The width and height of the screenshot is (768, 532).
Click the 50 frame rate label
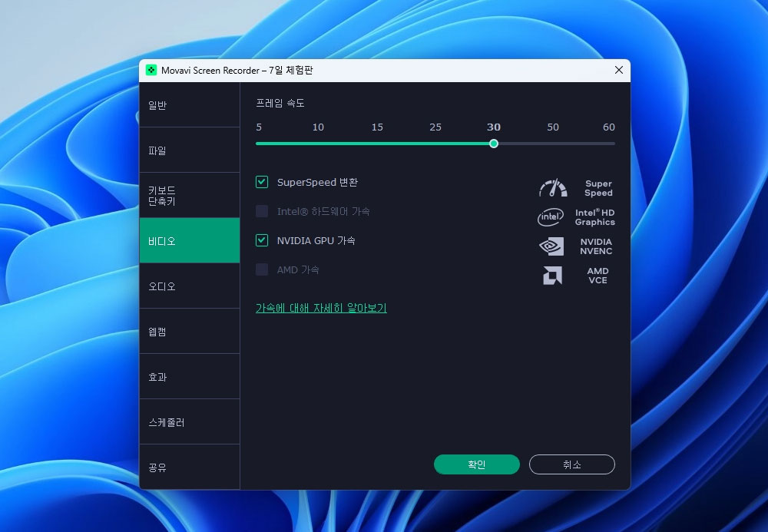pyautogui.click(x=553, y=127)
